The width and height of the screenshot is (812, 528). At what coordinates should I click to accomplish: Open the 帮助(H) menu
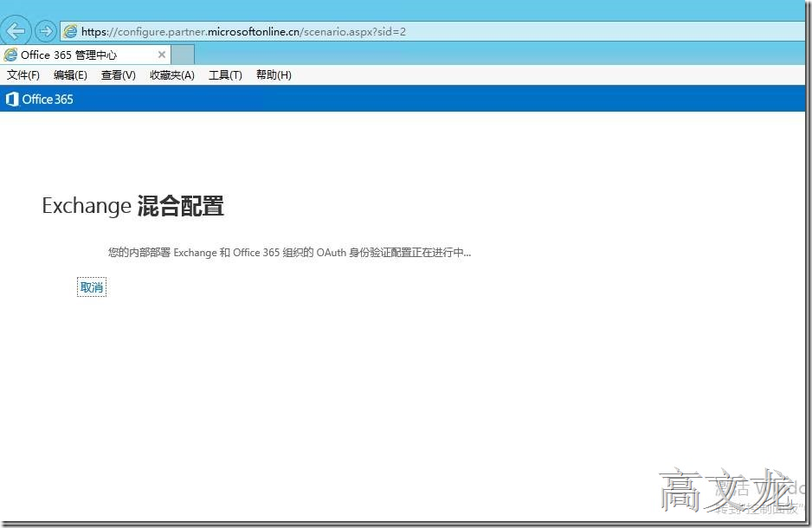[274, 75]
